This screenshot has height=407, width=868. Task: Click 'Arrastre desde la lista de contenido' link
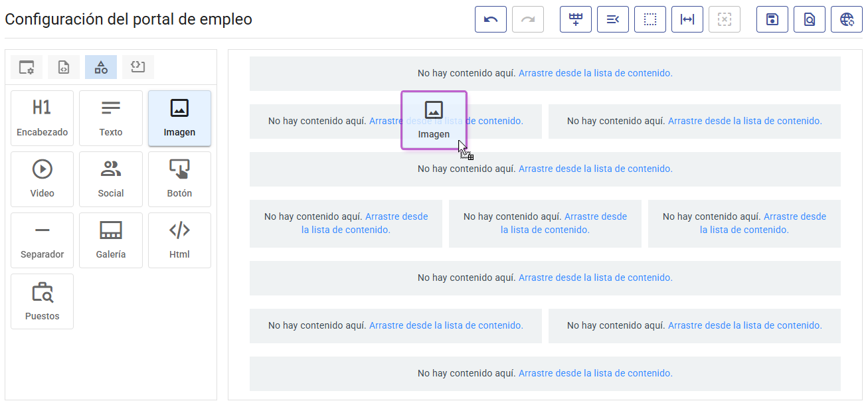[595, 73]
